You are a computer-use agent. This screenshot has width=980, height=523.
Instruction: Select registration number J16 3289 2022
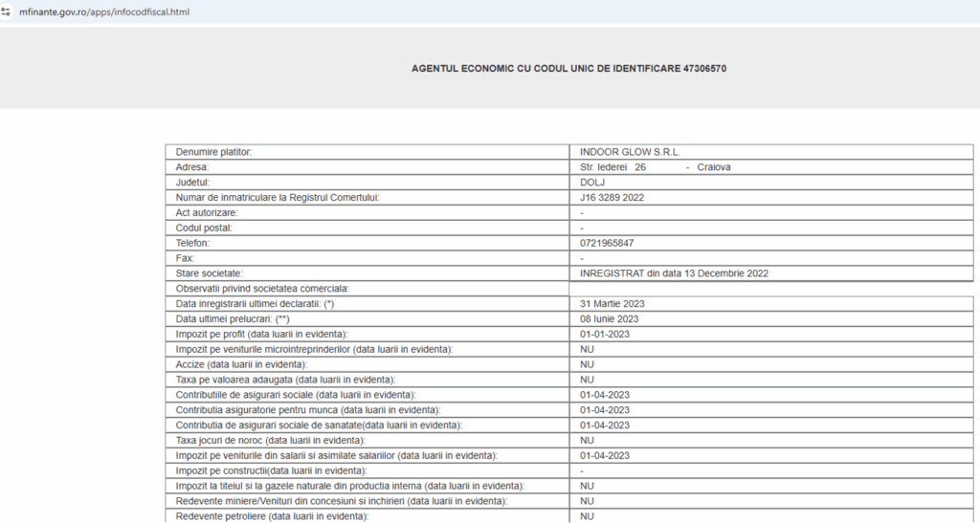(x=612, y=198)
